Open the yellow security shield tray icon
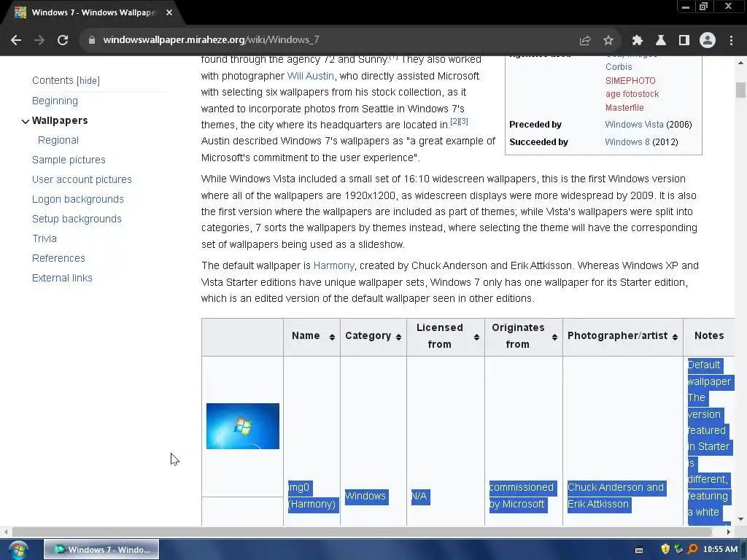The image size is (747, 560). click(x=665, y=549)
